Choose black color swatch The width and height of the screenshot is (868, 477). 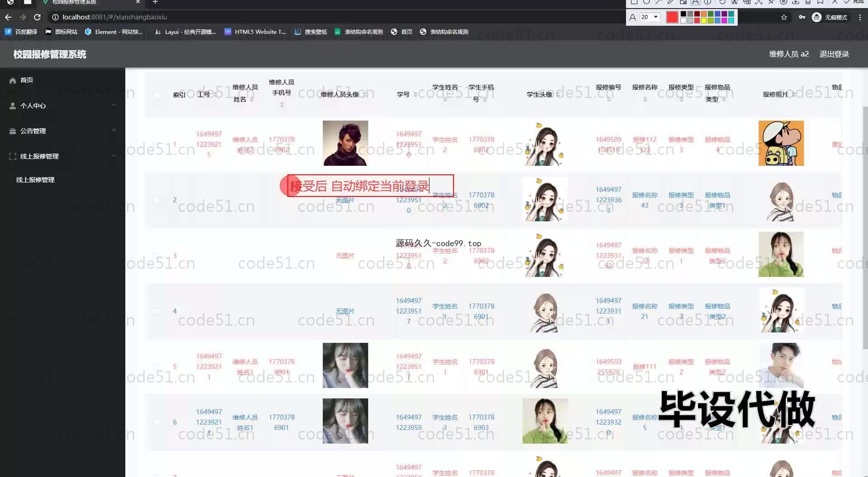(683, 14)
